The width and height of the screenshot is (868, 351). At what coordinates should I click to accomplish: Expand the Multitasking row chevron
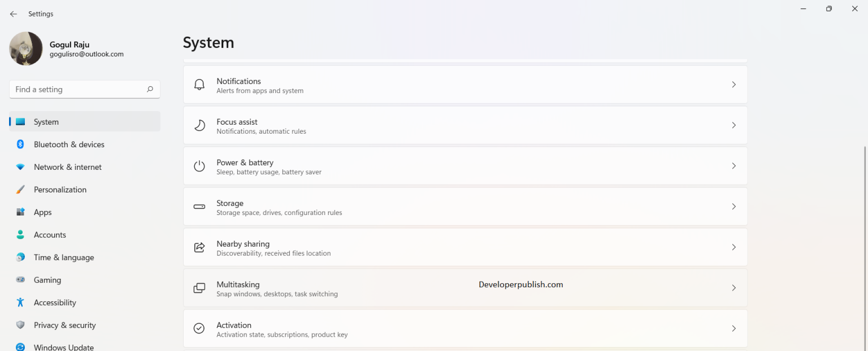click(x=734, y=288)
